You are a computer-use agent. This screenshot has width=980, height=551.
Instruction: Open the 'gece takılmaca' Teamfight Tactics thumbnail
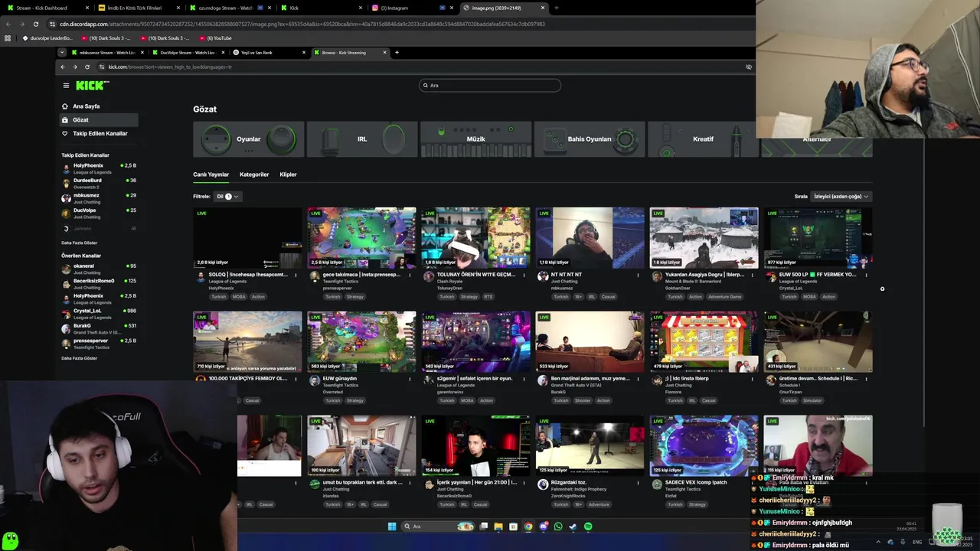pyautogui.click(x=361, y=237)
